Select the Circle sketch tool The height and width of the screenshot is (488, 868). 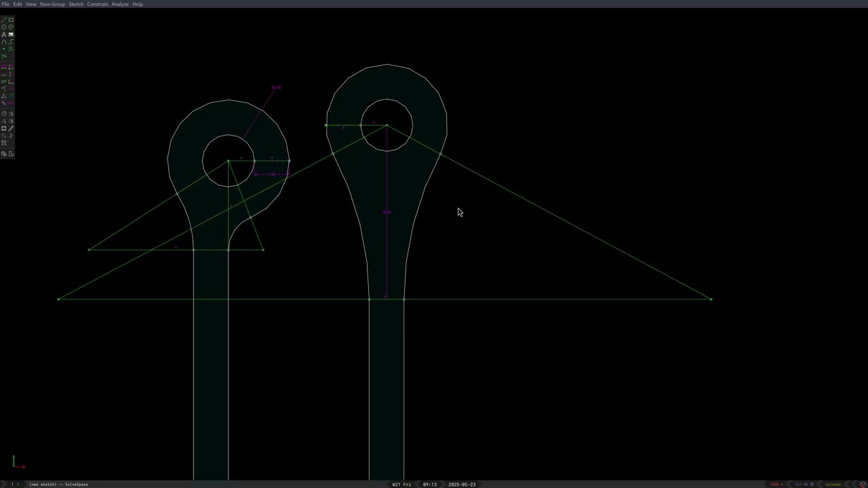coord(3,27)
